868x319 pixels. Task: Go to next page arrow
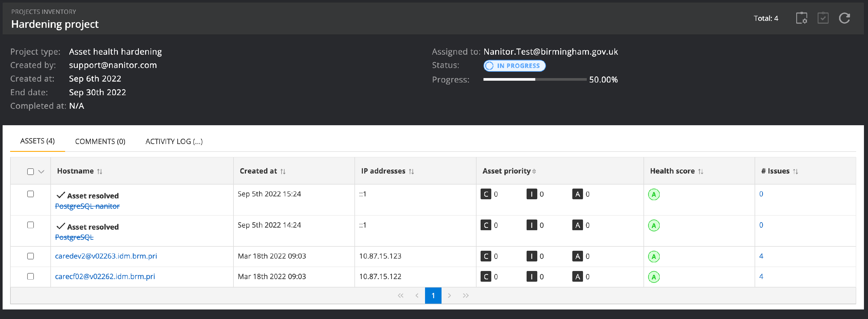click(x=449, y=295)
